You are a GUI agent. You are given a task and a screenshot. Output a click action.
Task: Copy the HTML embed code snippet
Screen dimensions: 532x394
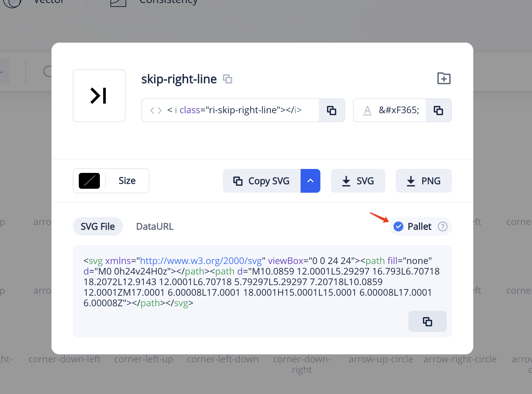(x=332, y=110)
